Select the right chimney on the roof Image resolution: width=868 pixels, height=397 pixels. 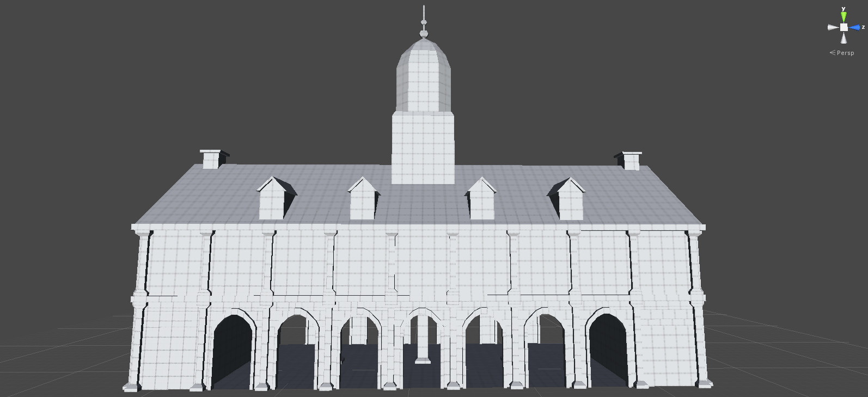tap(631, 161)
